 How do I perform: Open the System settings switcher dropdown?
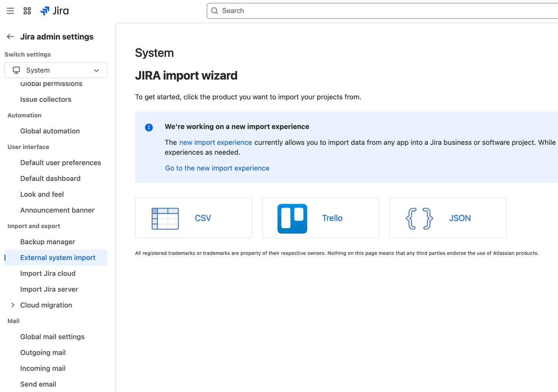(56, 70)
